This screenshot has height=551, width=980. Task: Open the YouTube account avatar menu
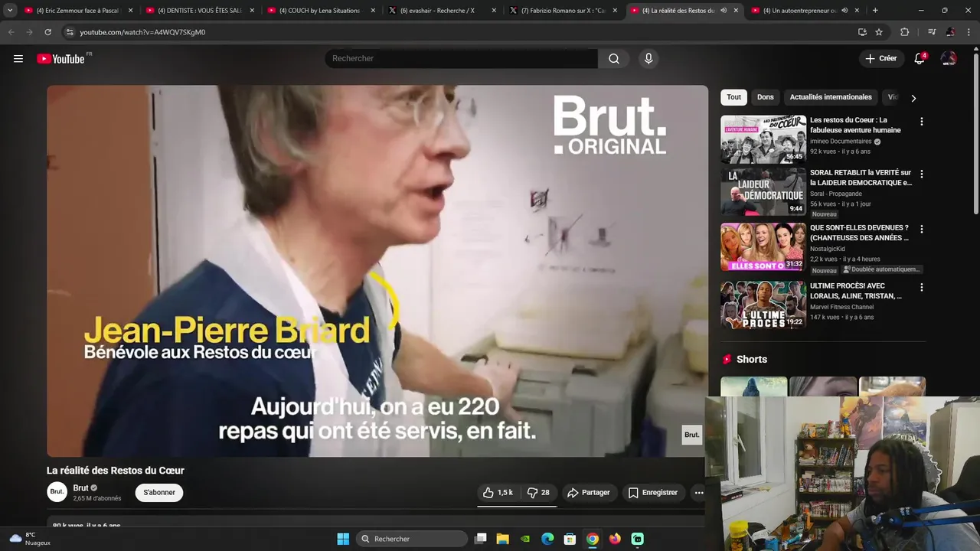(x=949, y=59)
